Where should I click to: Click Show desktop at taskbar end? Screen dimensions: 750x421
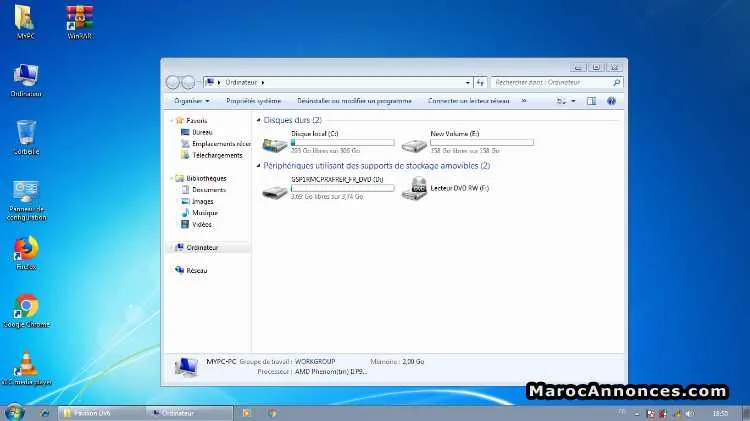(746, 413)
